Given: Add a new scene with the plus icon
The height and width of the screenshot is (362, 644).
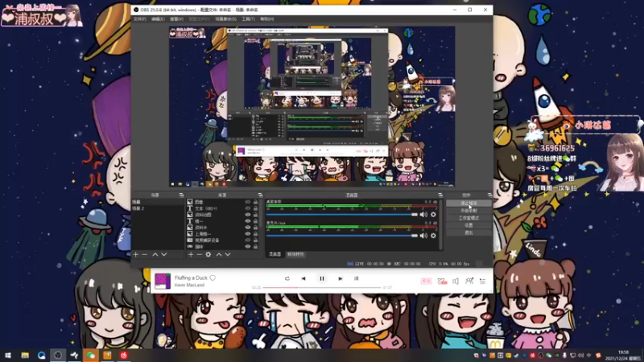Looking at the screenshot, I should pos(135,254).
